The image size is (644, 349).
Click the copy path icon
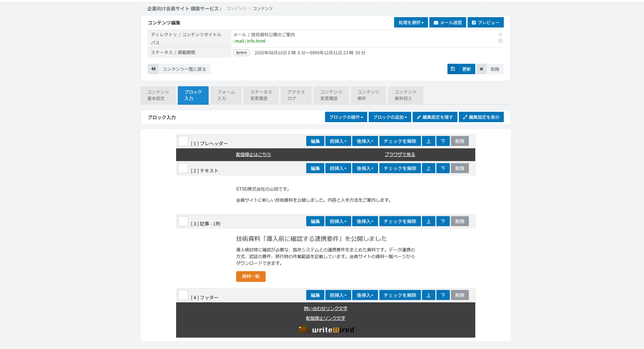point(500,41)
